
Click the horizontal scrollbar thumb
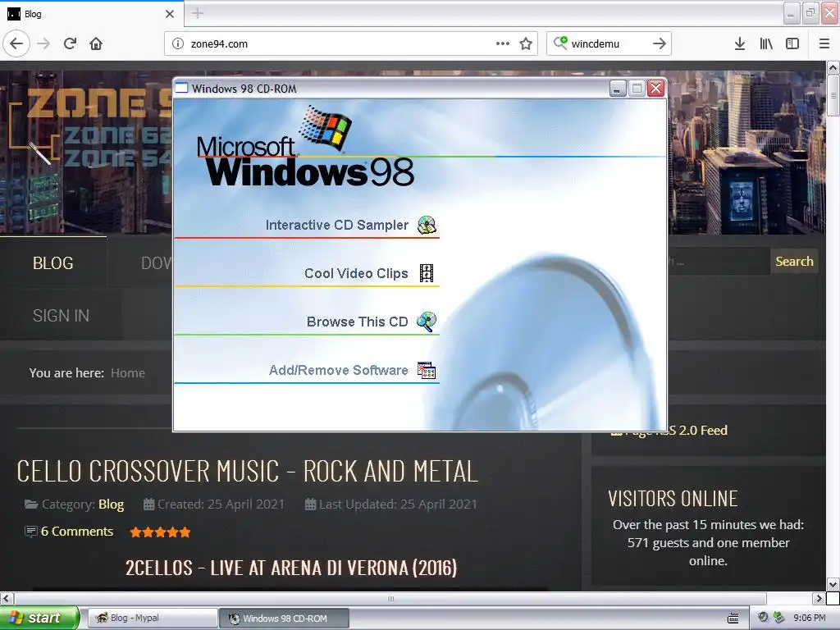click(x=390, y=598)
